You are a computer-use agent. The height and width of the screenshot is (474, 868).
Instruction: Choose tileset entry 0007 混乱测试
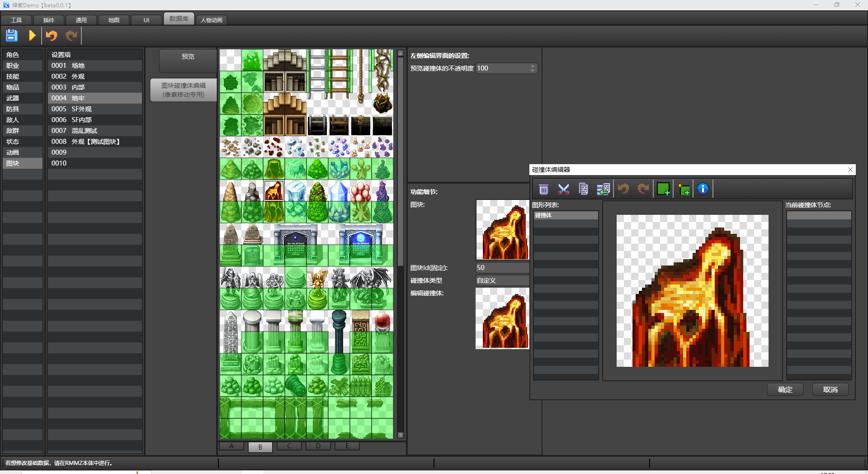(x=95, y=131)
